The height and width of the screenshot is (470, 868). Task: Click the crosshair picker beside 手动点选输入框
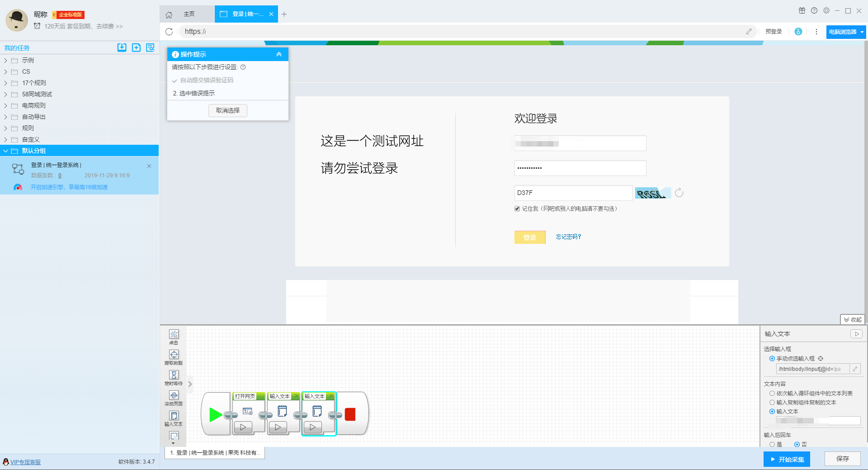tap(821, 358)
